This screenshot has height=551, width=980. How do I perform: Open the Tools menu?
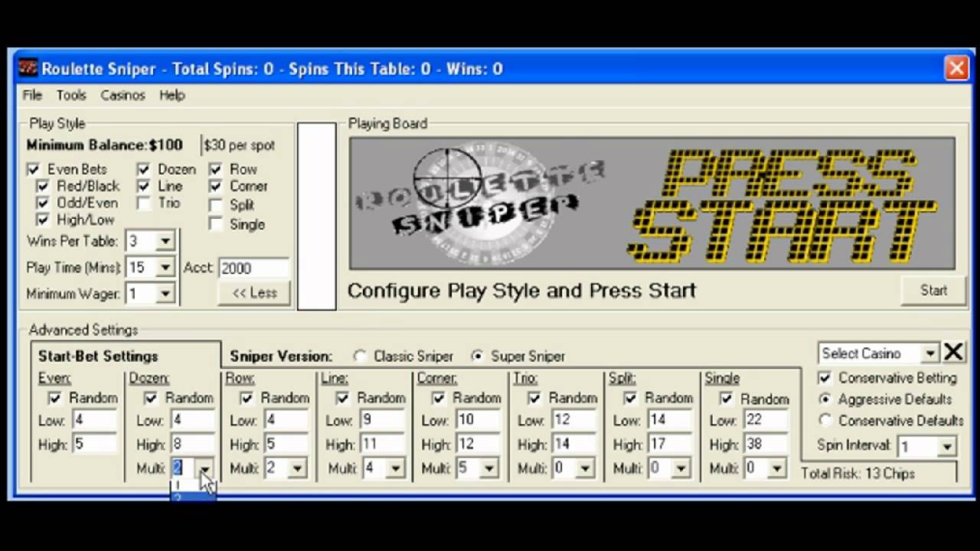pyautogui.click(x=71, y=95)
